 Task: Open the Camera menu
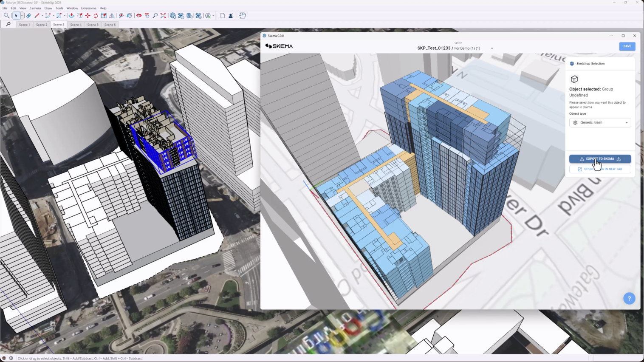tap(35, 8)
